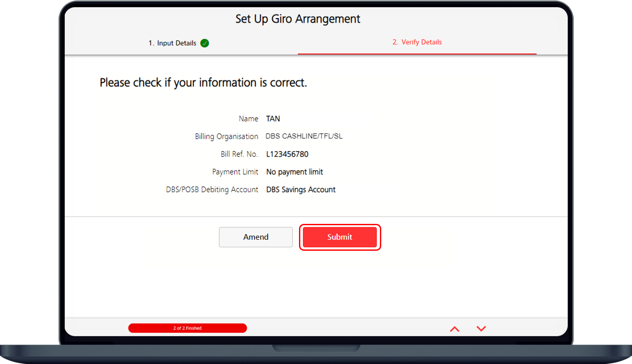Click the 2 of 2 Finished progress bar

187,328
